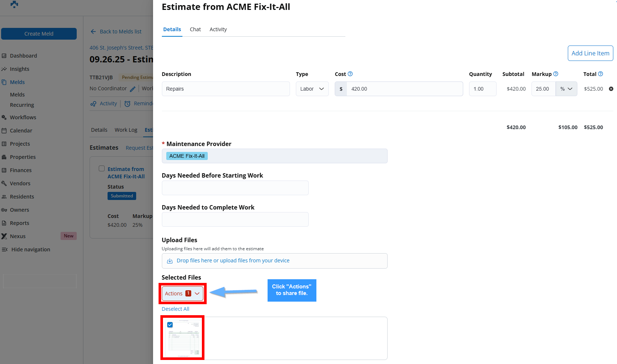Open the Labor type dropdown
617x364 pixels.
pyautogui.click(x=312, y=89)
